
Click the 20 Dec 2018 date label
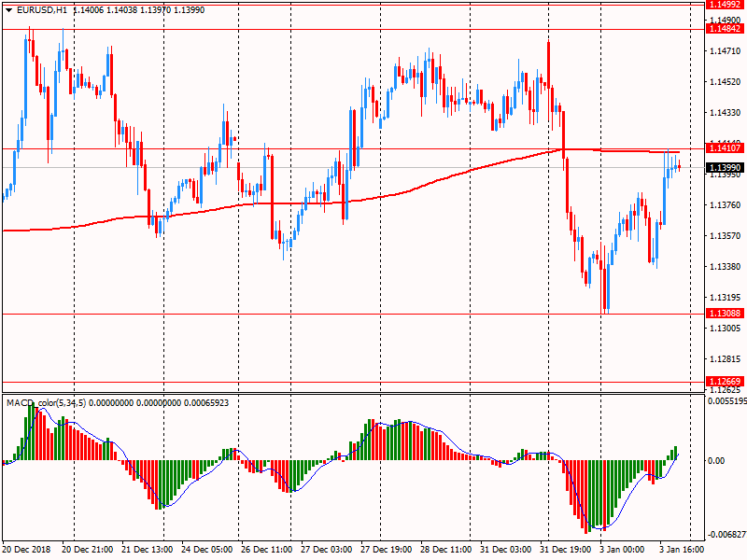click(x=27, y=551)
